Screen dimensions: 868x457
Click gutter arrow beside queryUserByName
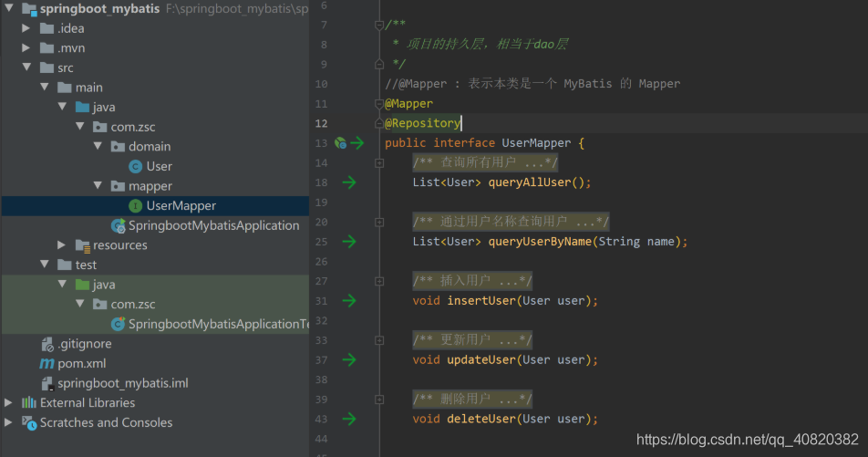tap(349, 242)
